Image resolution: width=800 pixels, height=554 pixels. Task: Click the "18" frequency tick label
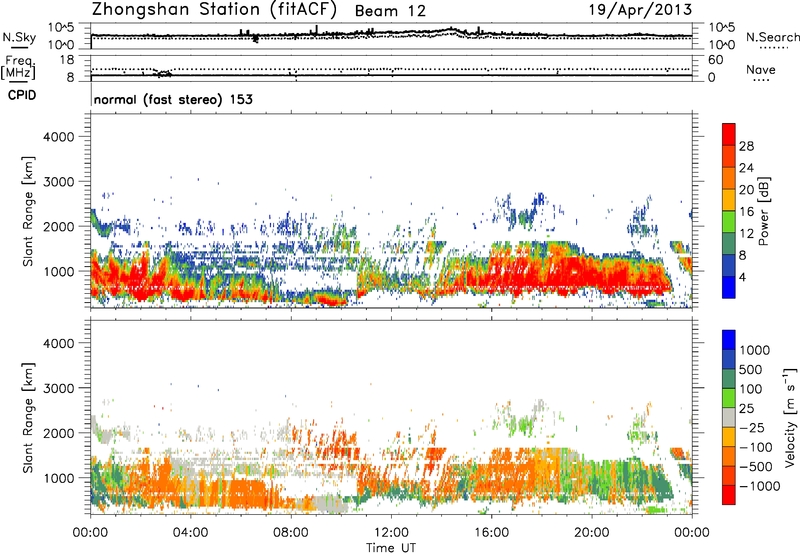click(67, 60)
